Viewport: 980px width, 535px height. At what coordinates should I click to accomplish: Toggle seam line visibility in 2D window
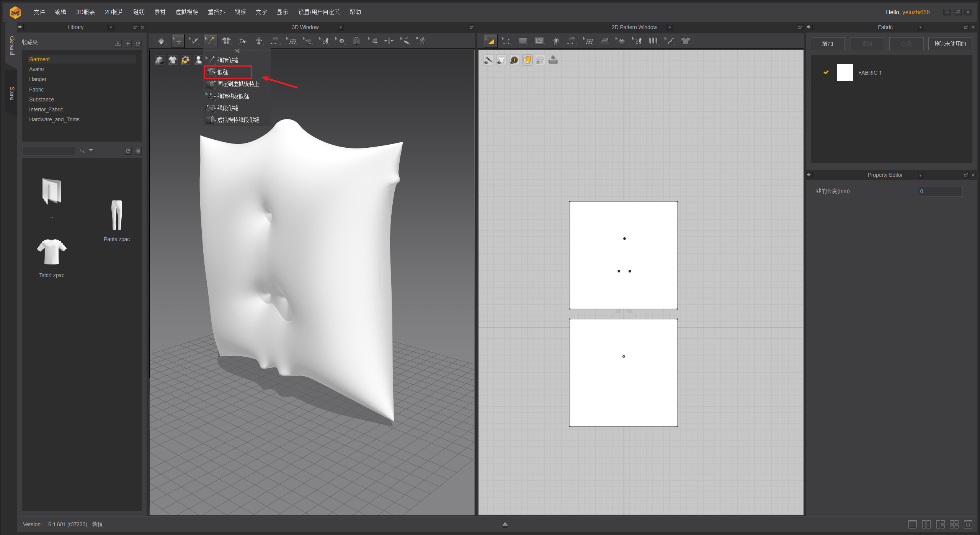(488, 60)
